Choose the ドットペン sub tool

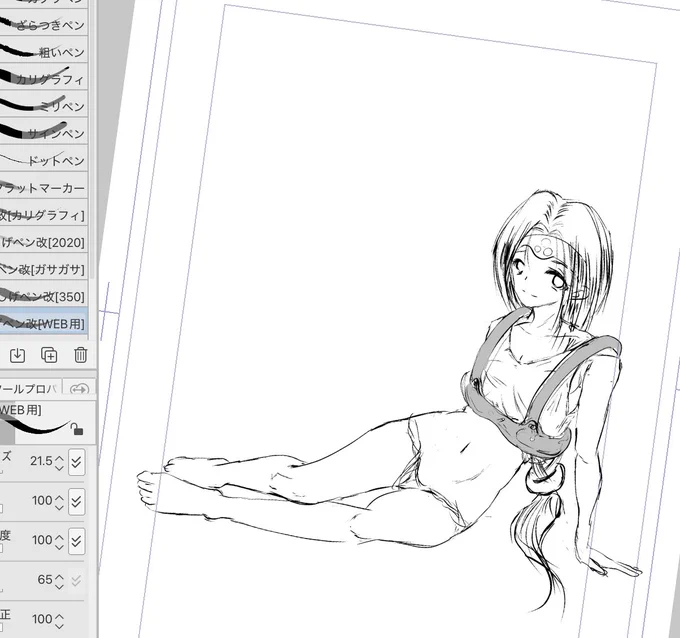coord(43,160)
